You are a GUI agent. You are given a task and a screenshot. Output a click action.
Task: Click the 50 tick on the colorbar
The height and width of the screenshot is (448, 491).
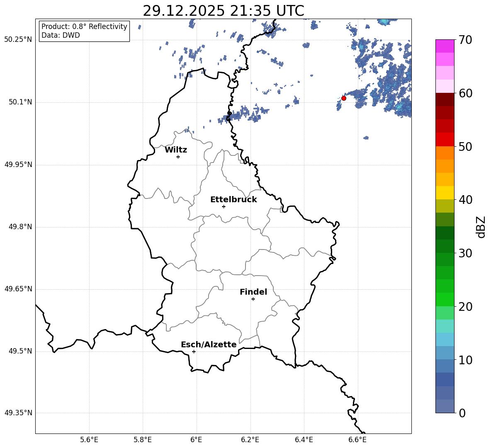pyautogui.click(x=465, y=146)
